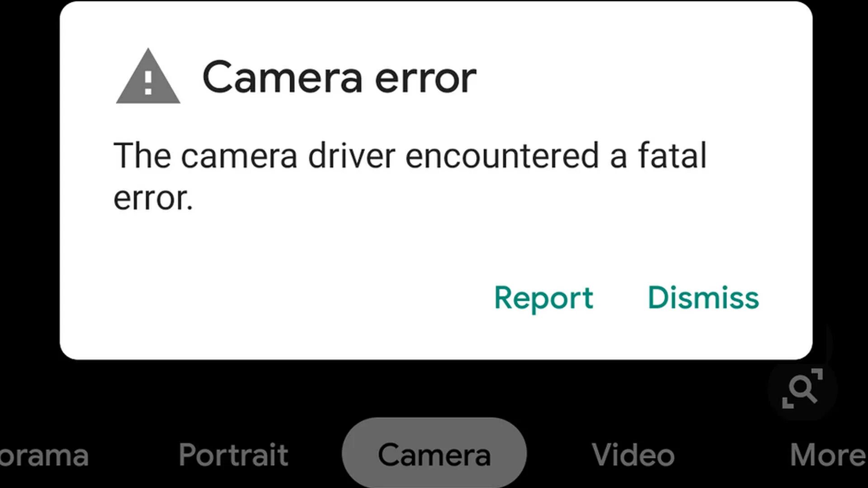The image size is (868, 488).
Task: Click the "Camera error" dialog title
Action: pyautogui.click(x=339, y=77)
